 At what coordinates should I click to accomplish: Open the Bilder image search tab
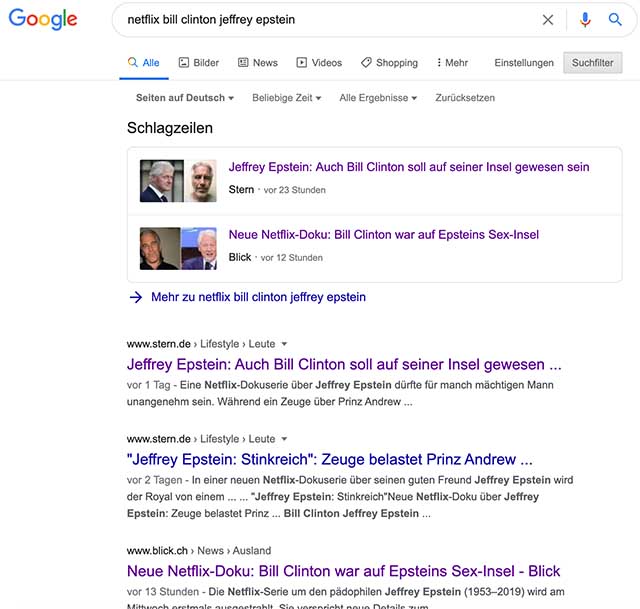199,62
